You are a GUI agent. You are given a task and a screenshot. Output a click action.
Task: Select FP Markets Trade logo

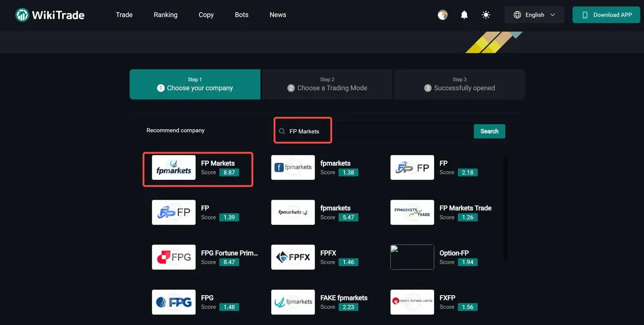click(x=412, y=213)
